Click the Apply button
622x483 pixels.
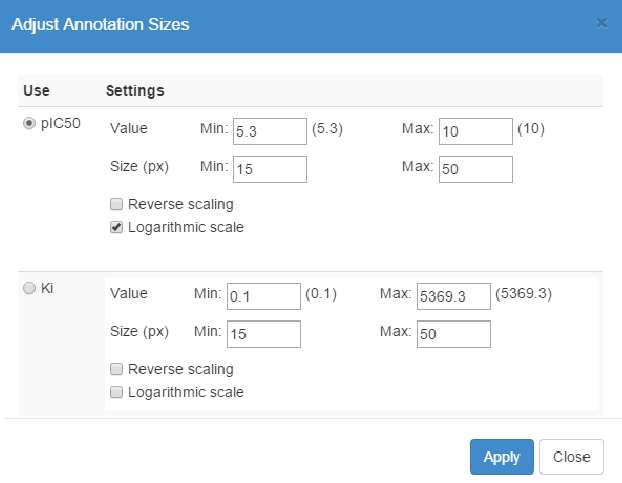(502, 457)
